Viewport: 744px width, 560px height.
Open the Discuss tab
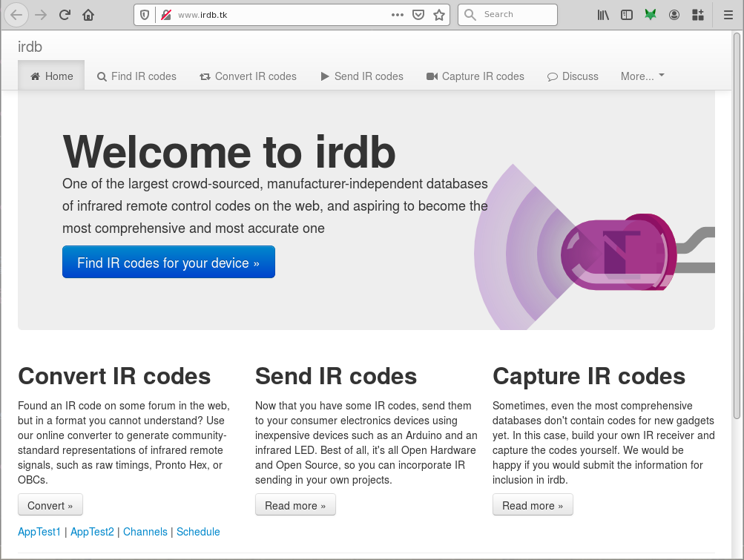coord(573,76)
